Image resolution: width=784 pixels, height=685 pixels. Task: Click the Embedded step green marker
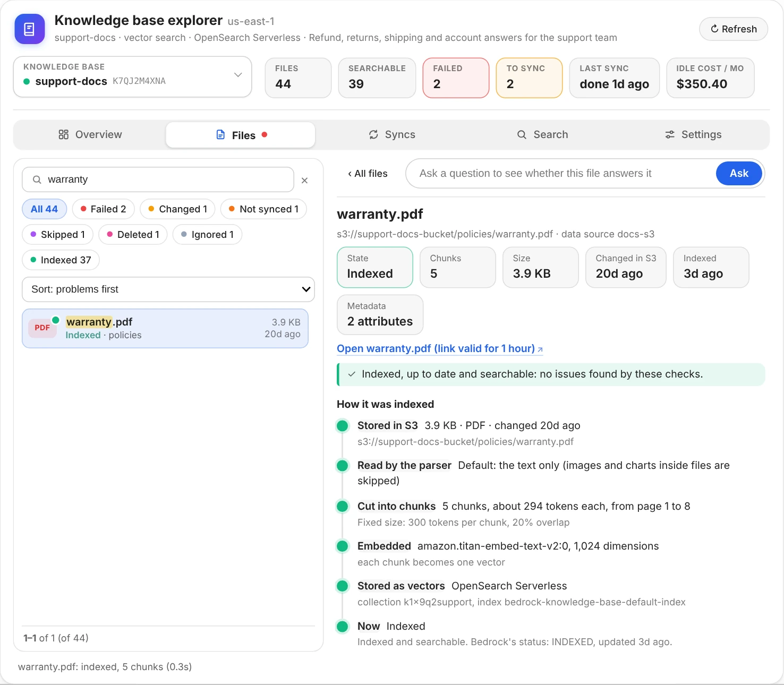coord(343,546)
